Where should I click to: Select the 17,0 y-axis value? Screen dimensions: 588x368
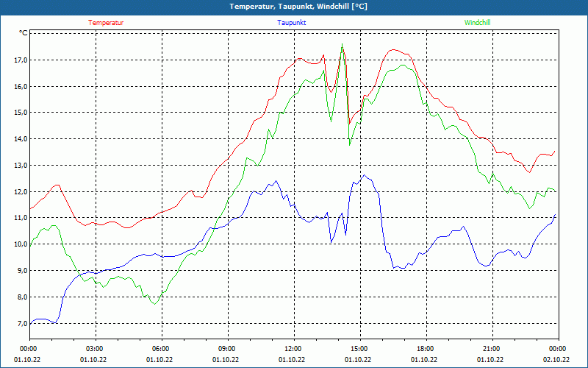click(x=21, y=60)
